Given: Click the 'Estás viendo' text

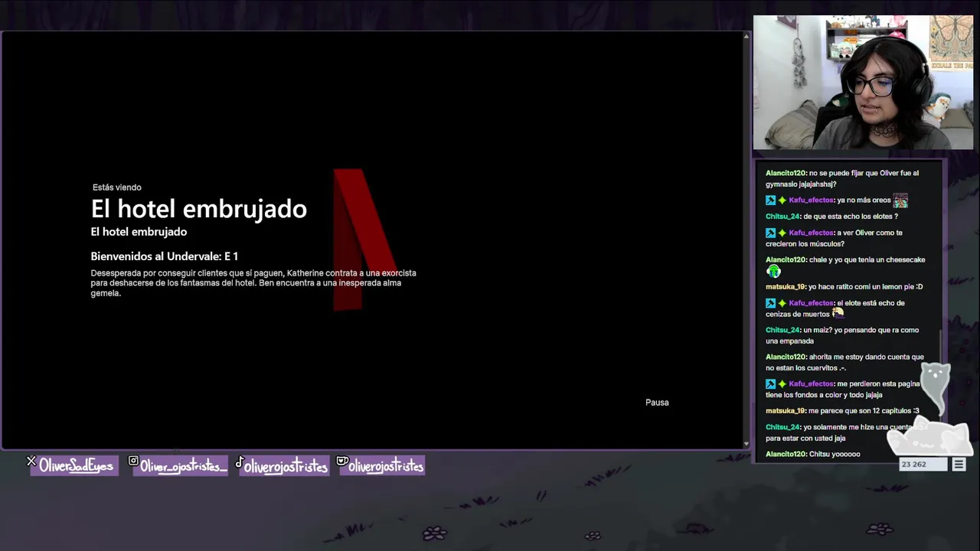Looking at the screenshot, I should point(117,187).
